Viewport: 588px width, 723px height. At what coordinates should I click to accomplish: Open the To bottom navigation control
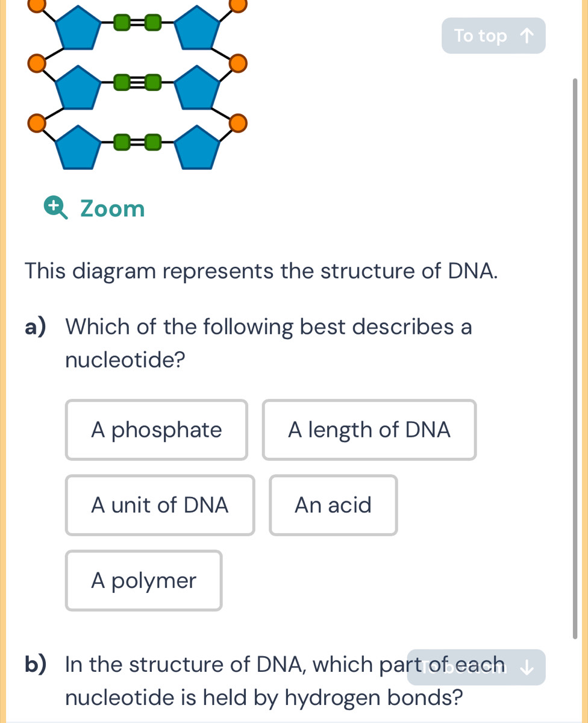click(x=476, y=667)
